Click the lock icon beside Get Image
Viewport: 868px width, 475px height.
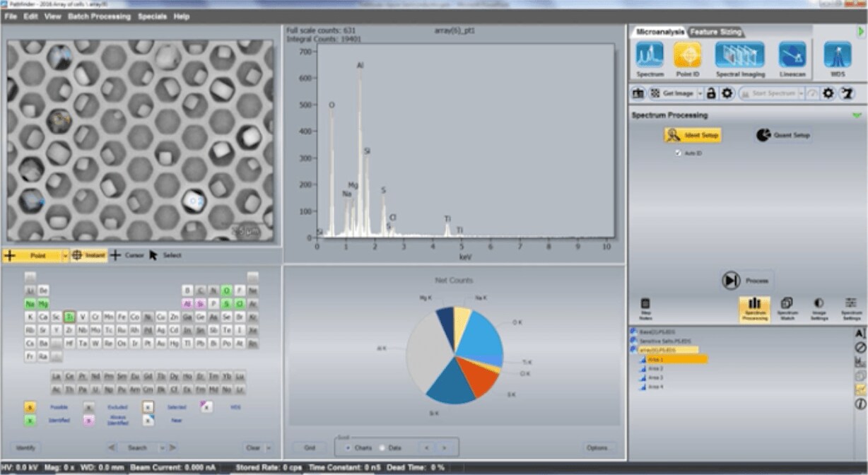click(x=711, y=93)
